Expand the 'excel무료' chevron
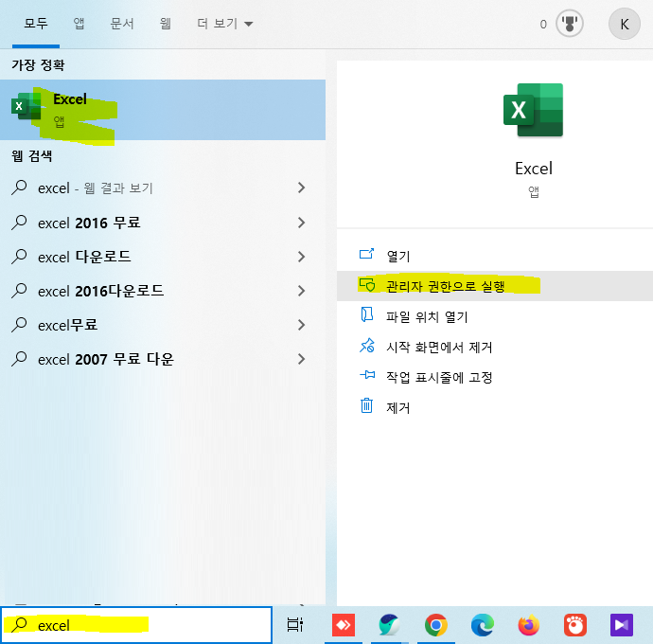The image size is (653, 644). (x=302, y=325)
